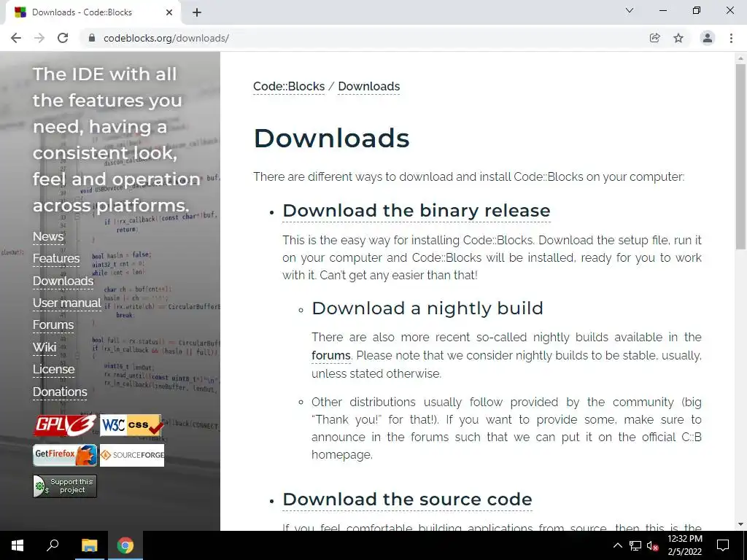Open the Windows notification center
747x560 pixels.
[723, 545]
